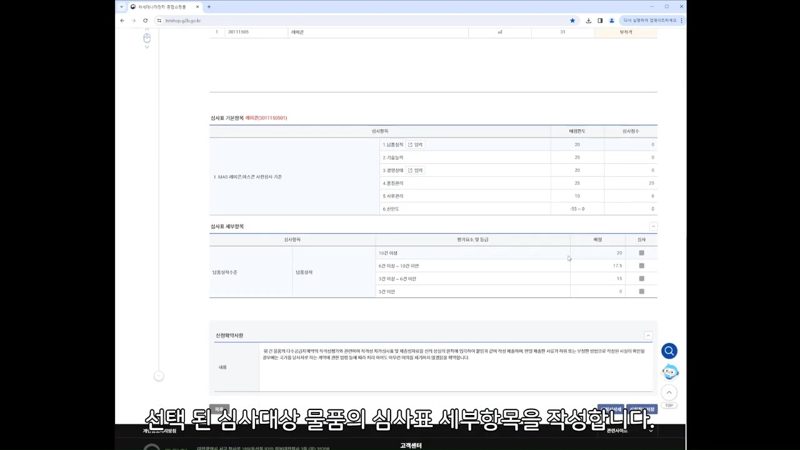This screenshot has height=450, width=800.
Task: Click the update button beside the profile icon
Action: click(649, 21)
